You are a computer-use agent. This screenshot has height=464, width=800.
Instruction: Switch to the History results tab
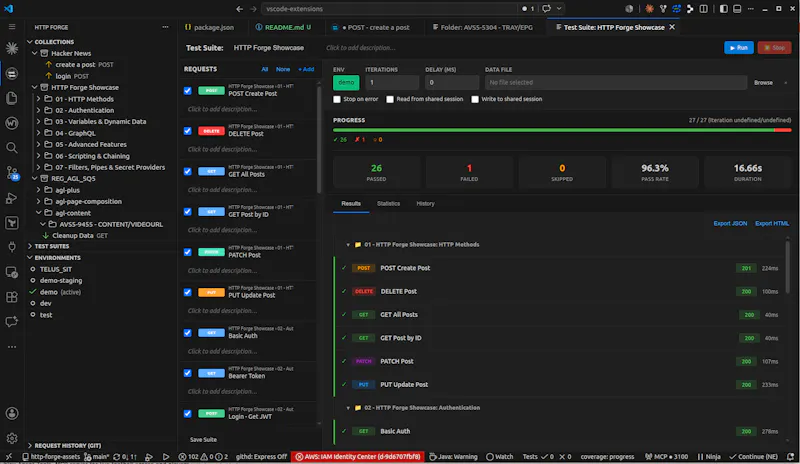click(426, 204)
